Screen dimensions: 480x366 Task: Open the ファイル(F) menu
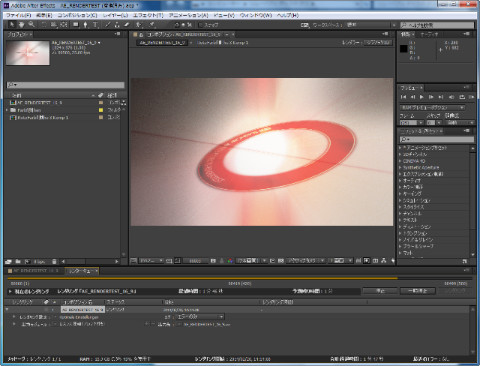point(19,15)
